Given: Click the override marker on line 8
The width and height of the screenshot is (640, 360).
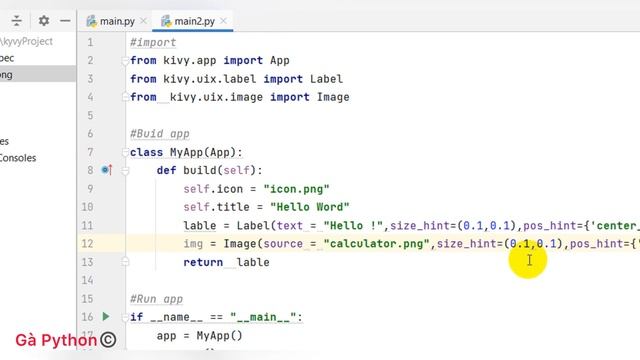Looking at the screenshot, I should click(107, 170).
